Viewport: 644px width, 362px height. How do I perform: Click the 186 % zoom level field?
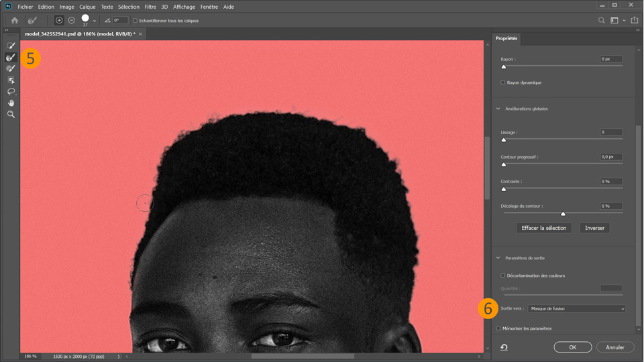point(30,356)
